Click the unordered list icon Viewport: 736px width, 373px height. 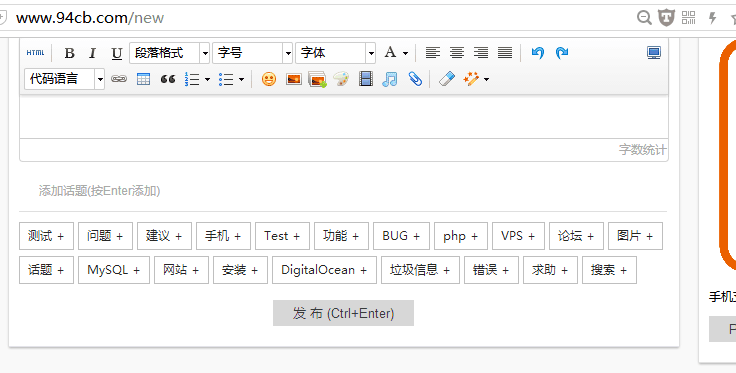(226, 79)
